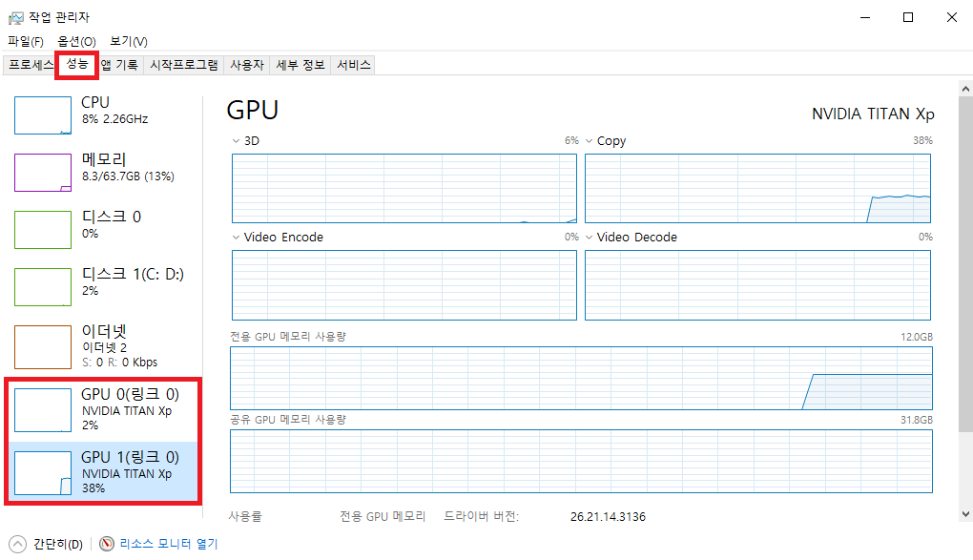Screen dimensions: 973x560
Task: Open the 리소스 모니터 열기 link
Action: pyautogui.click(x=169, y=544)
